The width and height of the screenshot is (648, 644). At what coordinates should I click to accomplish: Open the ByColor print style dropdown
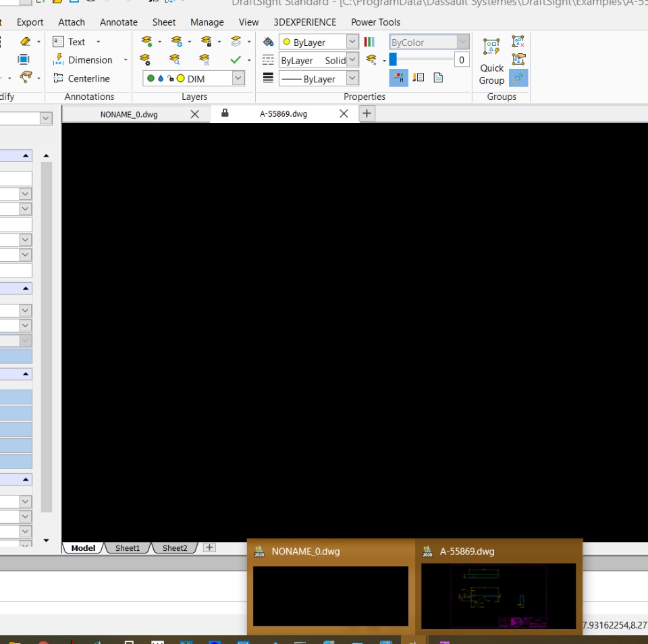click(463, 42)
